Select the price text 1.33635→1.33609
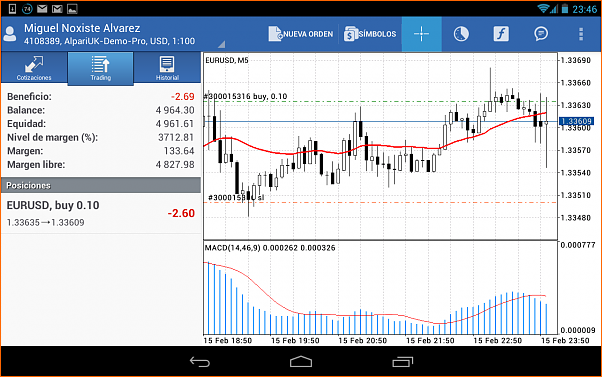 (x=45, y=222)
